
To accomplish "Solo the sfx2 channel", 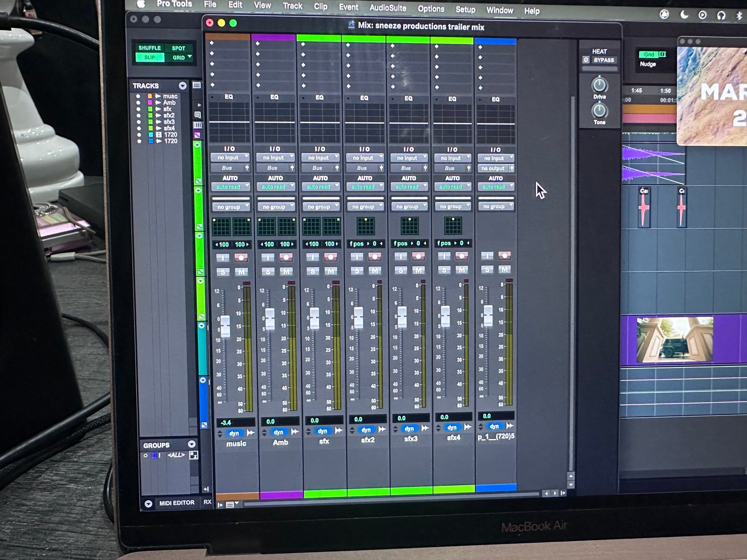I will (357, 271).
